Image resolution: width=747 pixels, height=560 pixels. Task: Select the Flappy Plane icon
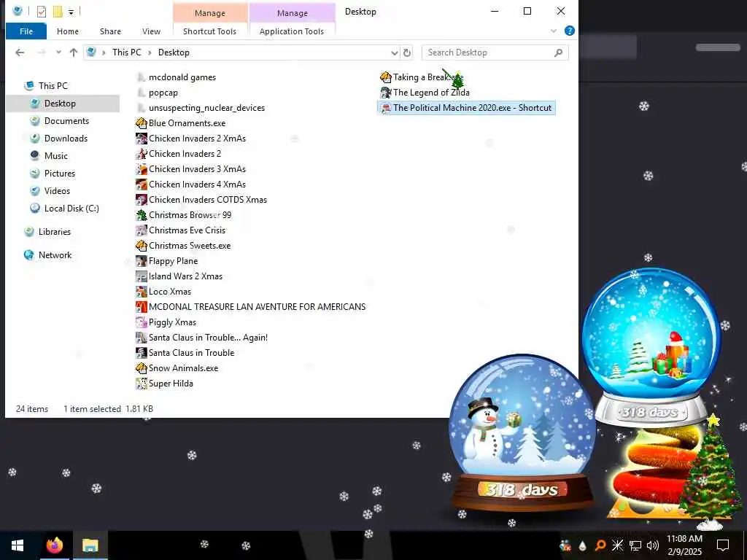pos(141,261)
